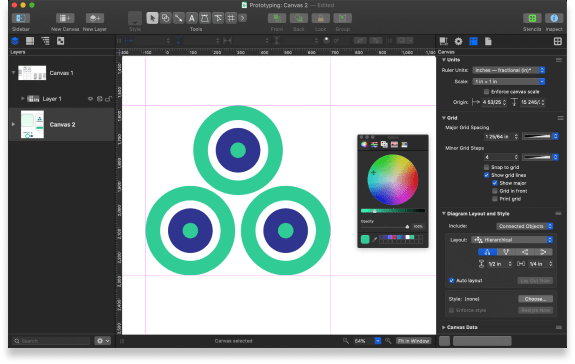Open Properties gear inspector tab
This screenshot has height=364, width=575.
click(x=458, y=41)
